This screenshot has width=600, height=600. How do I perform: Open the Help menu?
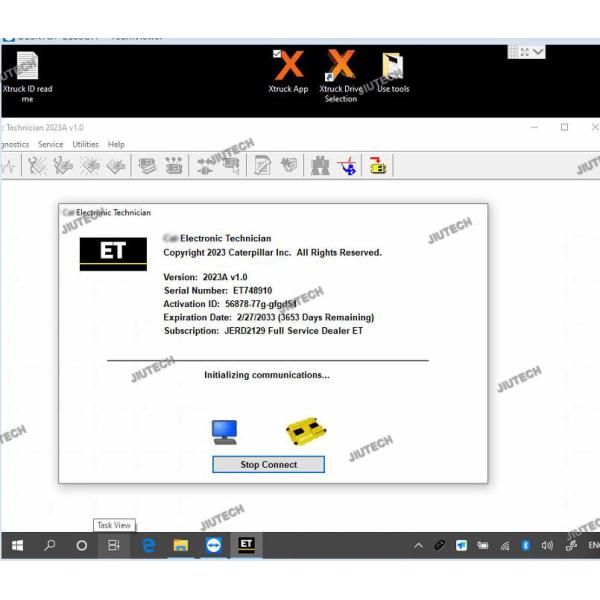[116, 145]
